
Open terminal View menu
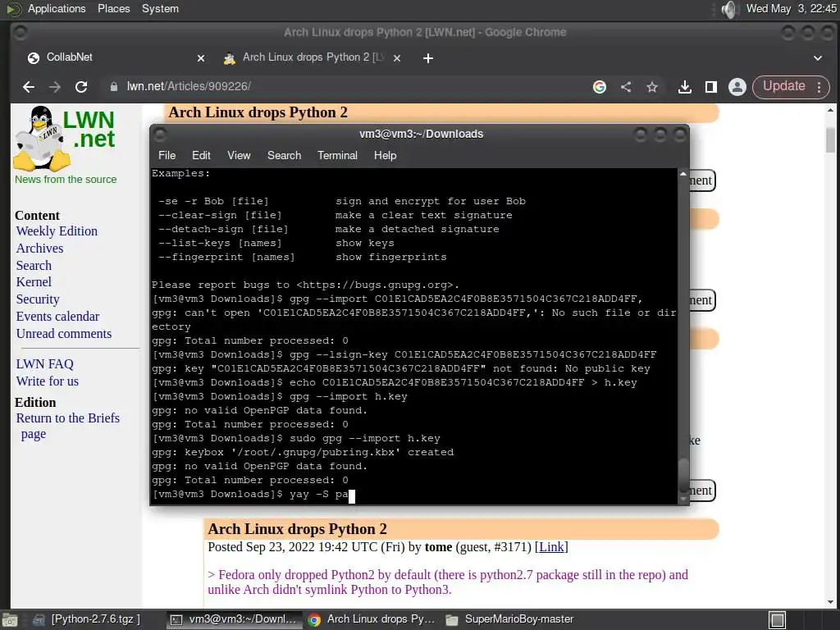pos(239,155)
